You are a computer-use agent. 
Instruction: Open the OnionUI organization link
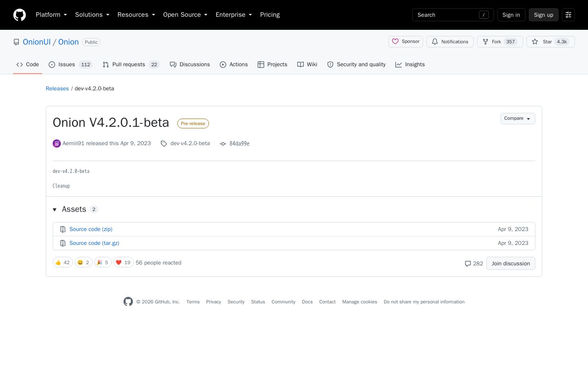pyautogui.click(x=37, y=42)
